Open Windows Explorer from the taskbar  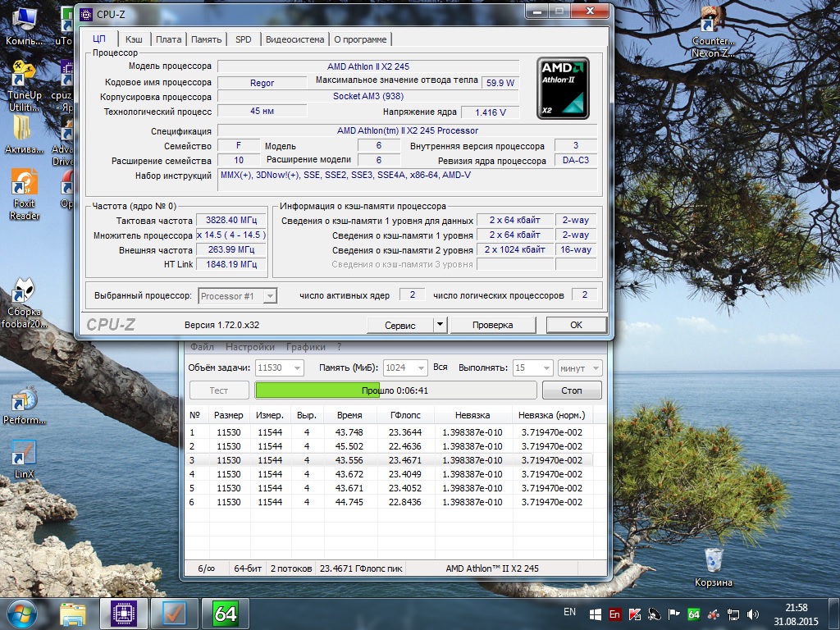coord(73,614)
